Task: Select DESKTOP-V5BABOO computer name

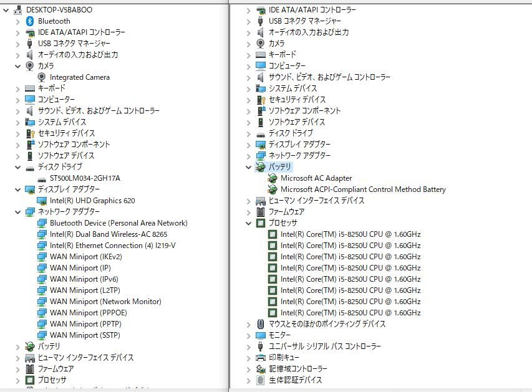Action: (59, 10)
